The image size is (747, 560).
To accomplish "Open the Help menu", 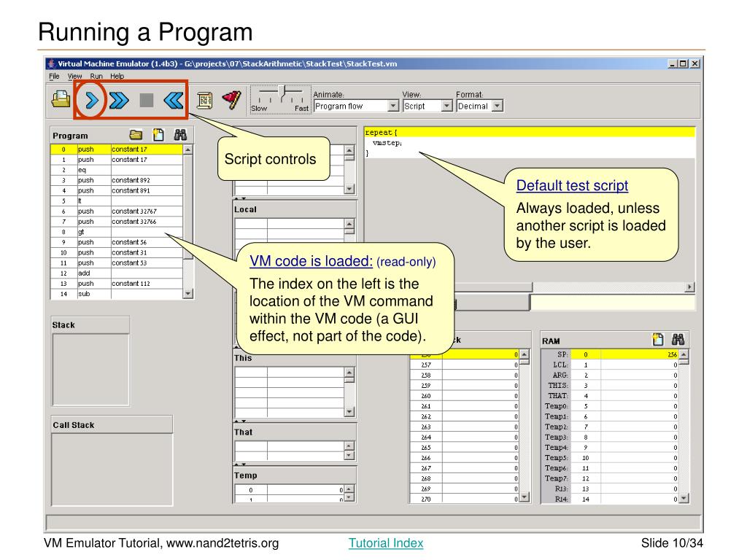I will [x=117, y=76].
